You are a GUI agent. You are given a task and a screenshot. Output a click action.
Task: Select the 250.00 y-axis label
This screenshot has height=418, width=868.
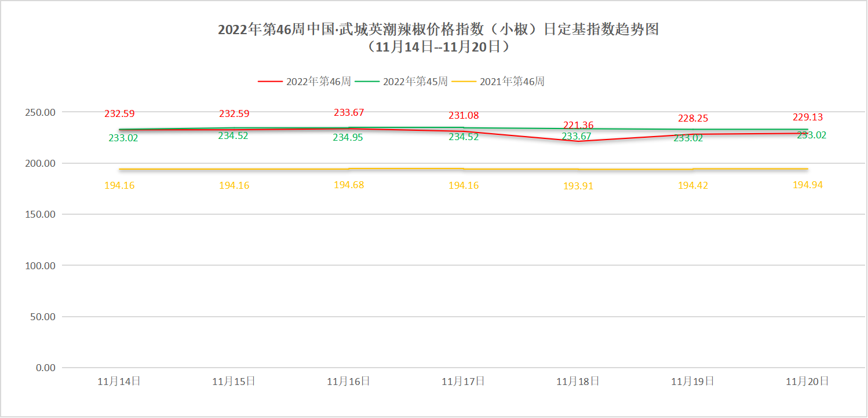coord(42,112)
